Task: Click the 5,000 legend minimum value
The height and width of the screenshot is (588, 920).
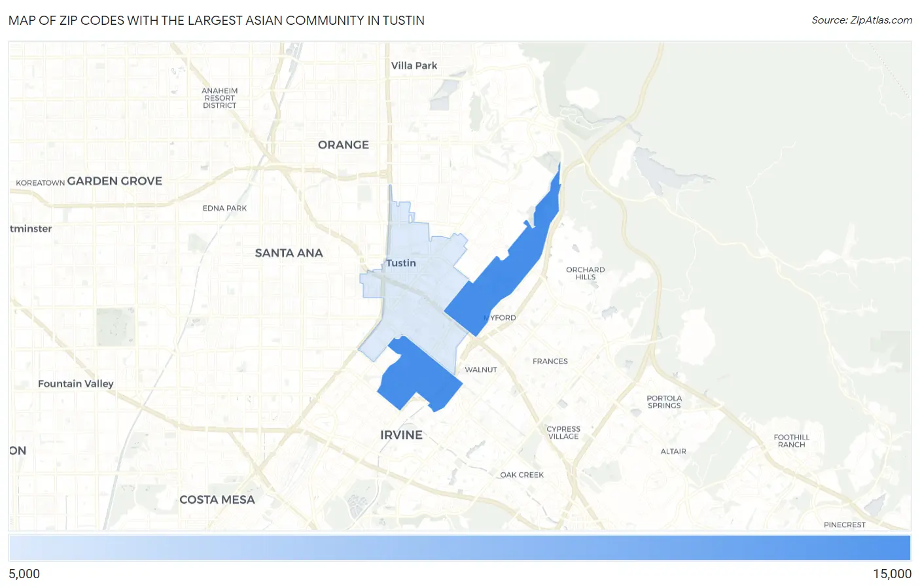Action: point(24,574)
